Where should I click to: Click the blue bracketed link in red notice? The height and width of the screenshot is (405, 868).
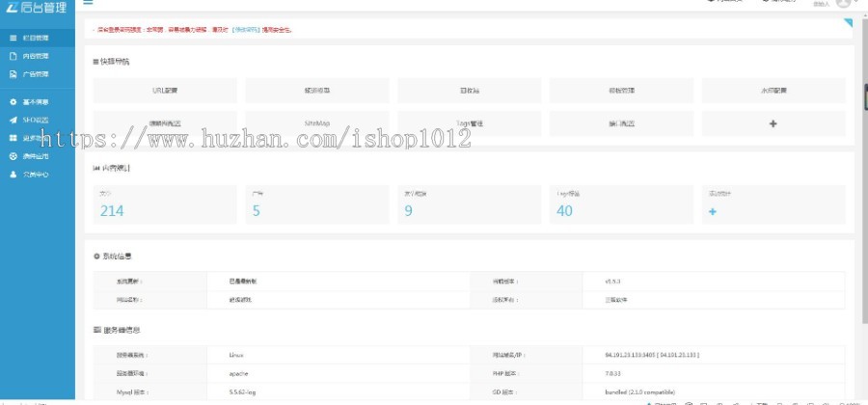coord(246,31)
